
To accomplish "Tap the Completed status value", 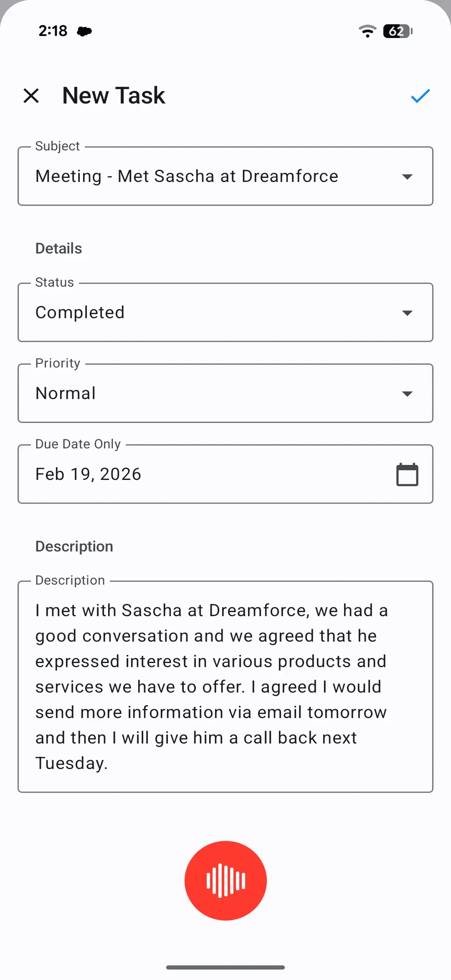I will point(80,312).
